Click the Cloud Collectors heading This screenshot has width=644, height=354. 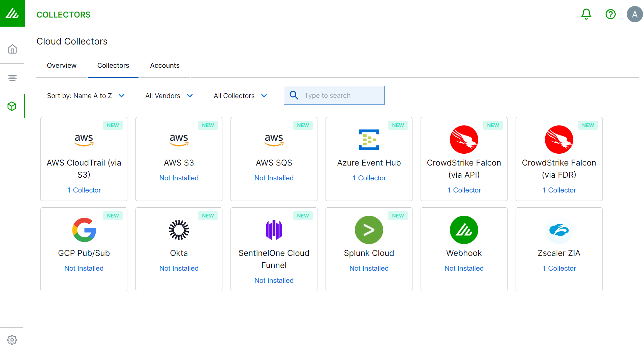point(72,41)
